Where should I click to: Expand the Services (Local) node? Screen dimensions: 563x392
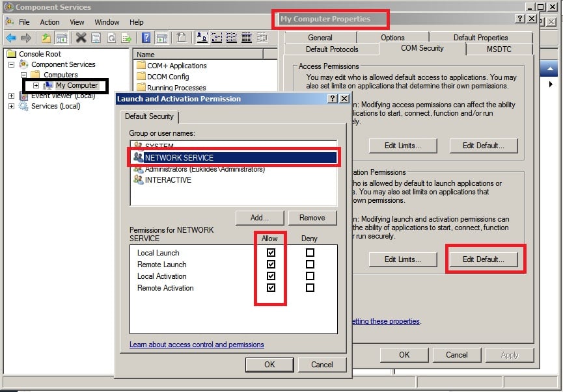point(12,106)
